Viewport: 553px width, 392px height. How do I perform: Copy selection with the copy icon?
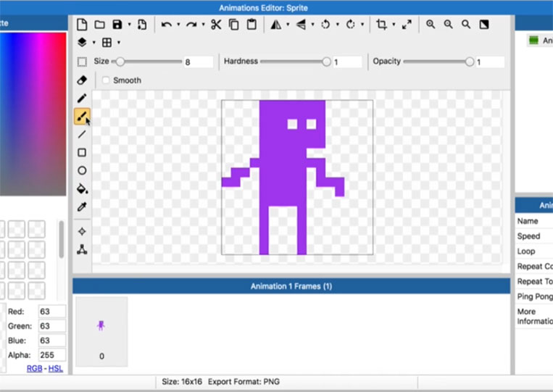click(x=234, y=25)
